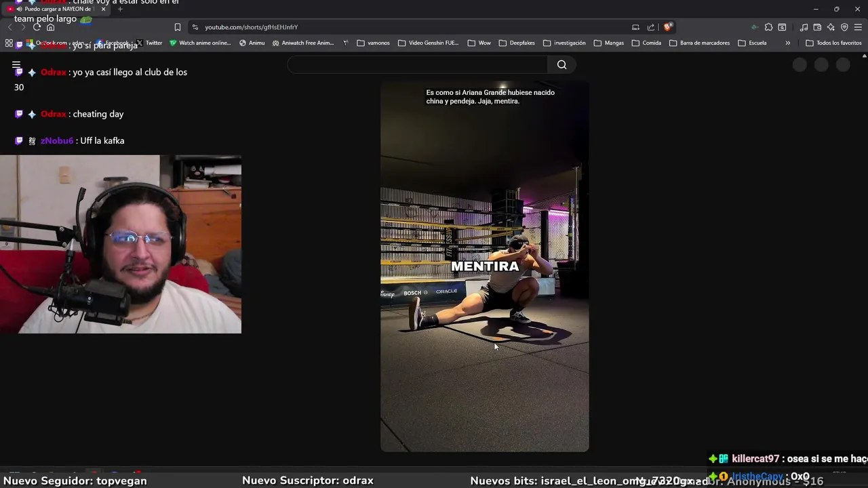Image resolution: width=868 pixels, height=488 pixels.
Task: Open the 'Watch anime online...' bookmark
Action: 200,43
